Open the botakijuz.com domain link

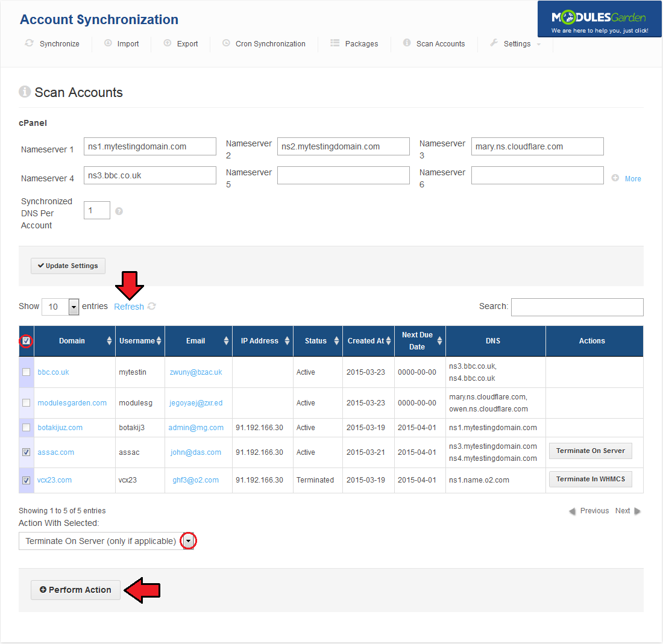click(60, 428)
